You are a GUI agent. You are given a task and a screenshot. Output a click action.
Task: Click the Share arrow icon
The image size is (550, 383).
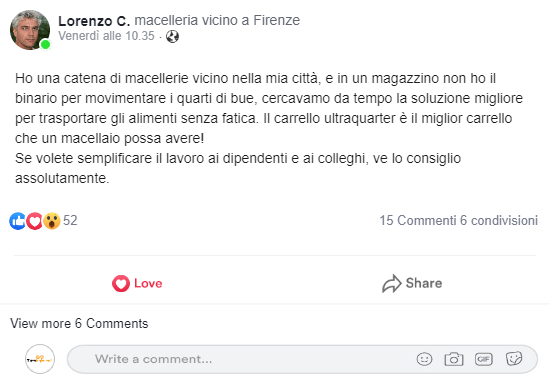(x=391, y=283)
